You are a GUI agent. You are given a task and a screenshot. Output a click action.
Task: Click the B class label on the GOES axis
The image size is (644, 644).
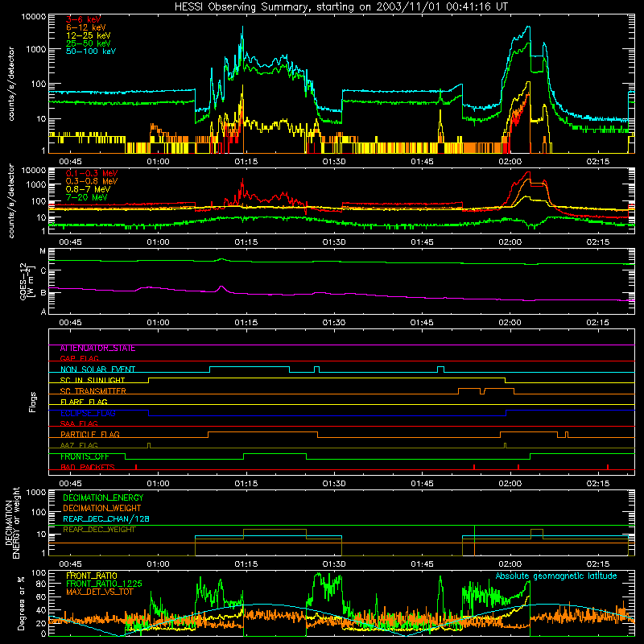[43, 293]
